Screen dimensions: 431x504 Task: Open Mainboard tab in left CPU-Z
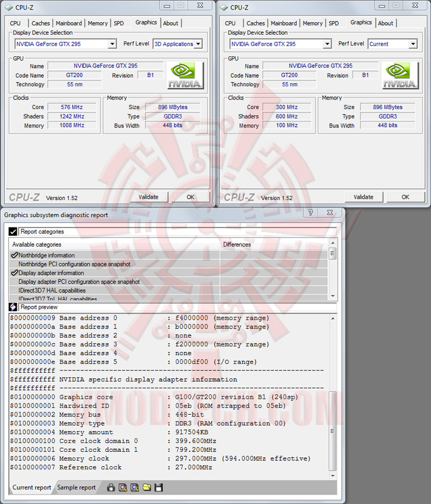[69, 23]
